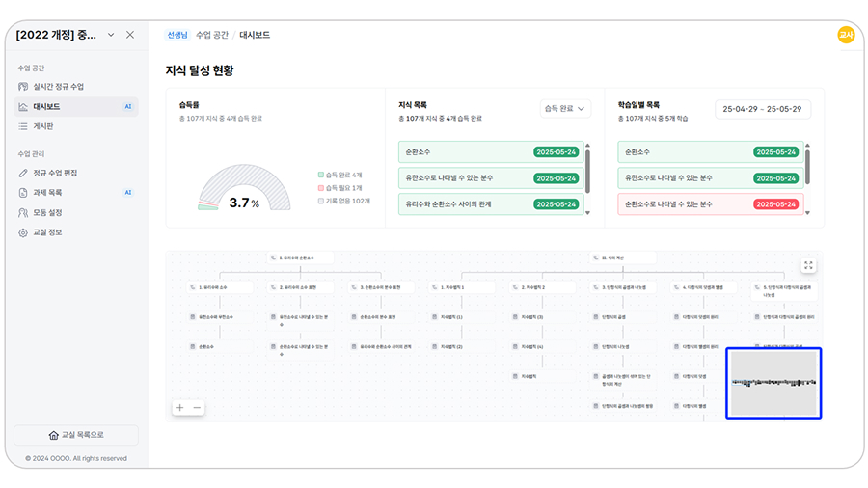
Task: Click the 교실 목록으로 button
Action: click(x=76, y=435)
